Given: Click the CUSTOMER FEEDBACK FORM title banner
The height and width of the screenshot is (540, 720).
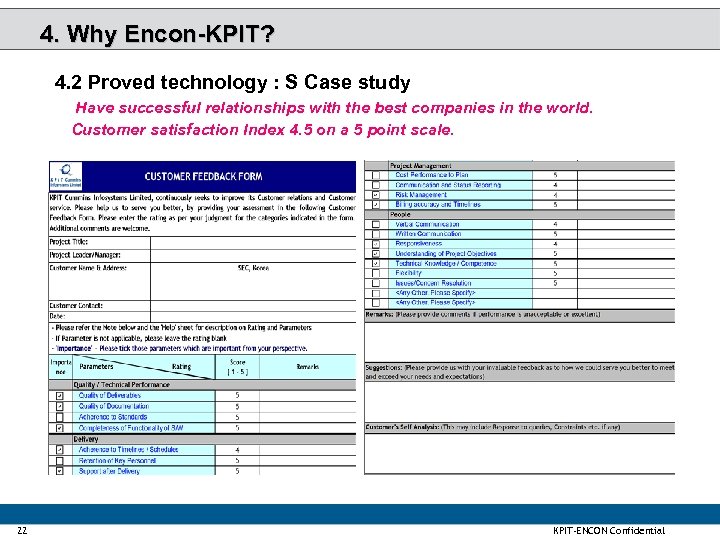Looking at the screenshot, I should (203, 176).
